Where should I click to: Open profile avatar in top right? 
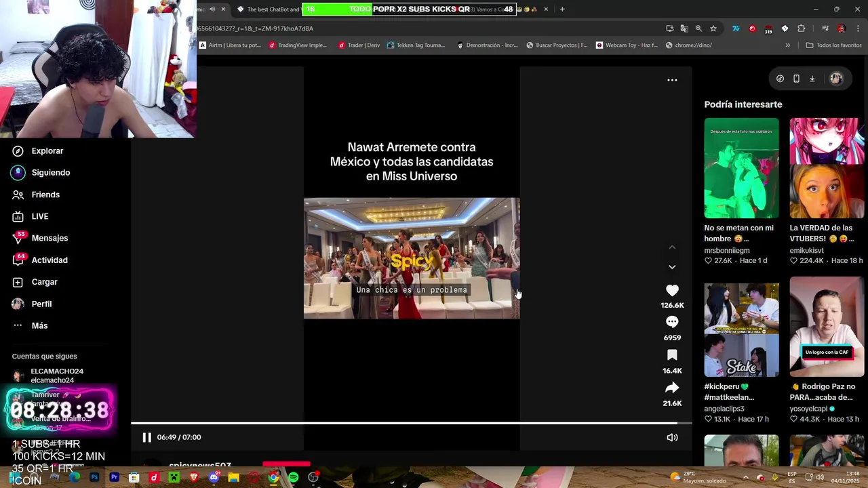click(836, 79)
